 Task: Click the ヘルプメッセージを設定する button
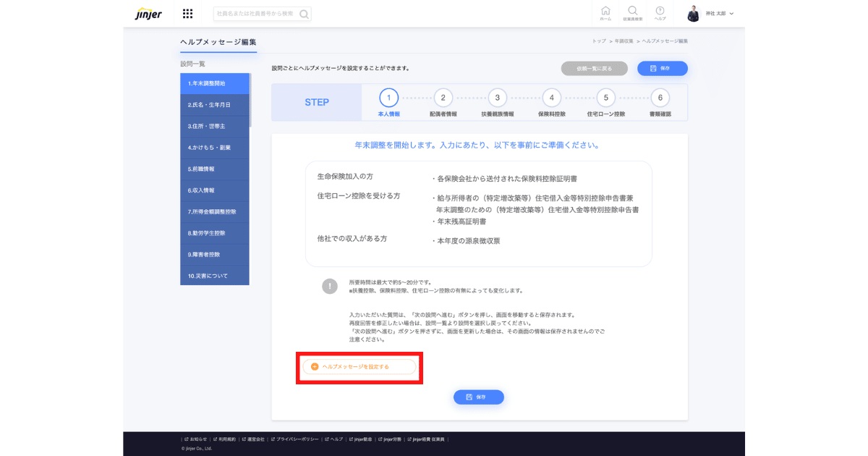coord(359,367)
